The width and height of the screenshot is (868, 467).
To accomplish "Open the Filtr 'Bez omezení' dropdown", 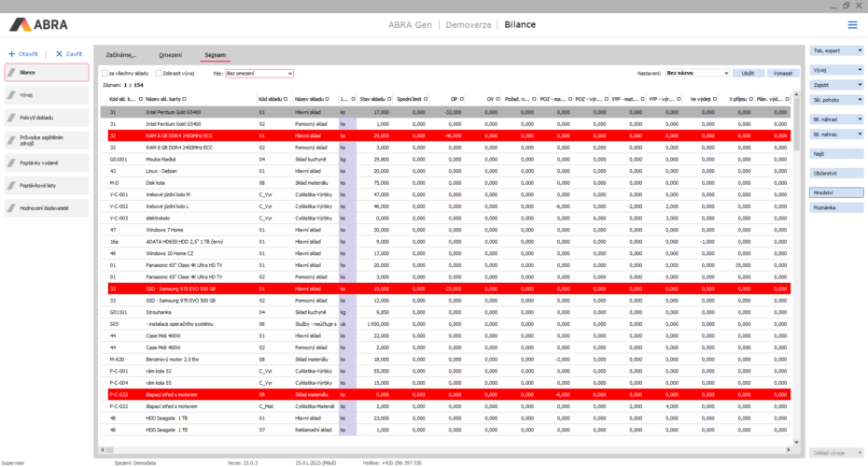I will tap(259, 74).
